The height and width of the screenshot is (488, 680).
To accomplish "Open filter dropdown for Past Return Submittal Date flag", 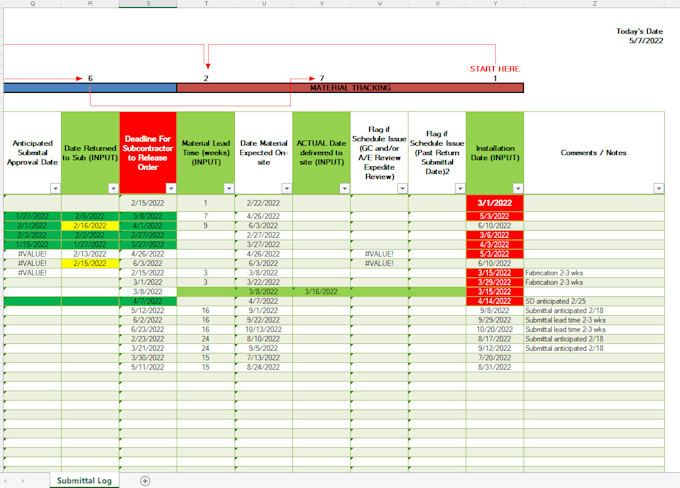I will (460, 188).
